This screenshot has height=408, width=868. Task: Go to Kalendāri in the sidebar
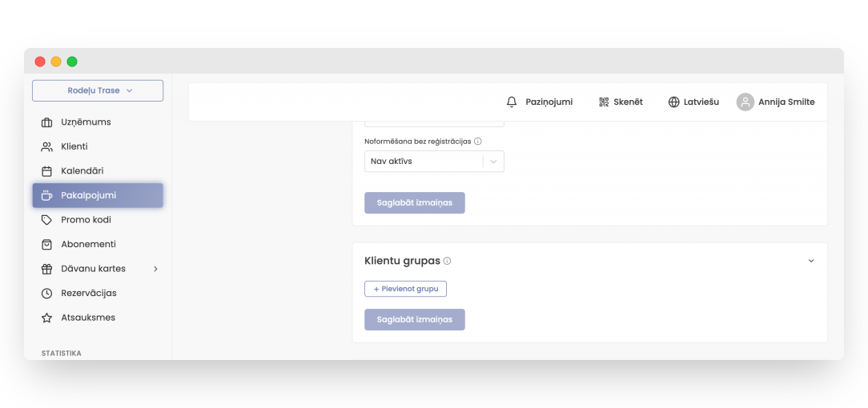(x=82, y=171)
